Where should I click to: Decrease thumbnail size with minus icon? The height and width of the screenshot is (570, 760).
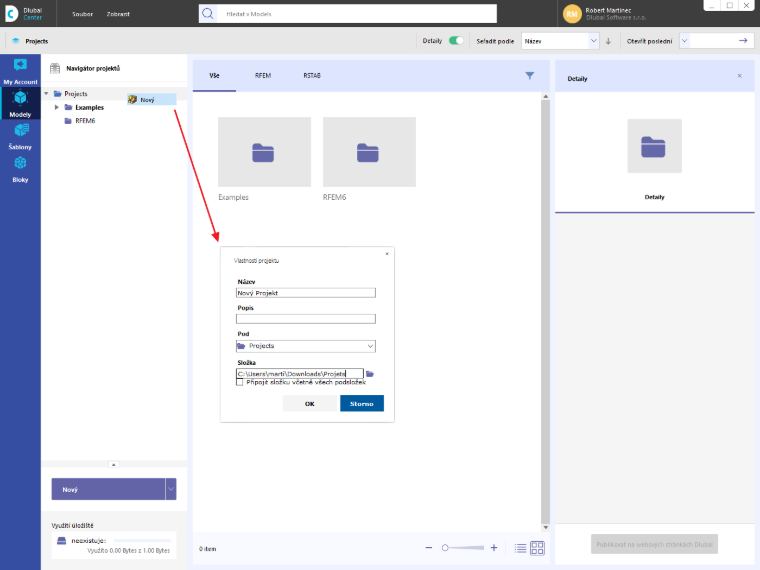tap(428, 548)
